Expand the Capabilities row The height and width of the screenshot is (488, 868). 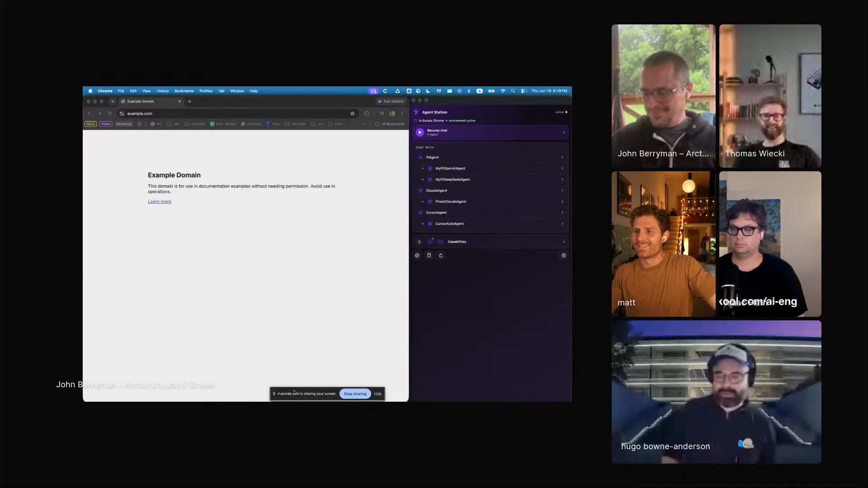(491, 242)
